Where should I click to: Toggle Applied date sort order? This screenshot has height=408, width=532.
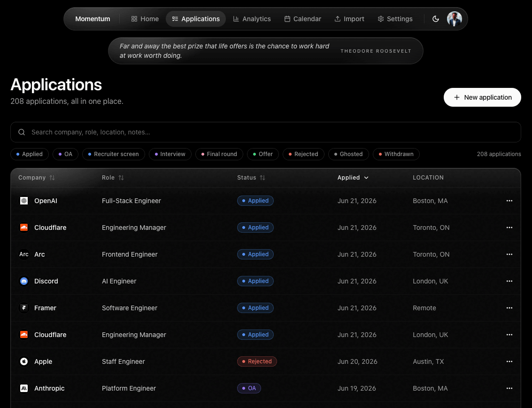pyautogui.click(x=353, y=178)
